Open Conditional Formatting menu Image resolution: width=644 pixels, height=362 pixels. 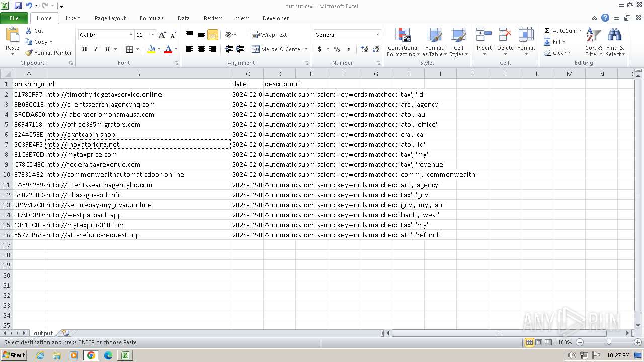click(x=403, y=42)
